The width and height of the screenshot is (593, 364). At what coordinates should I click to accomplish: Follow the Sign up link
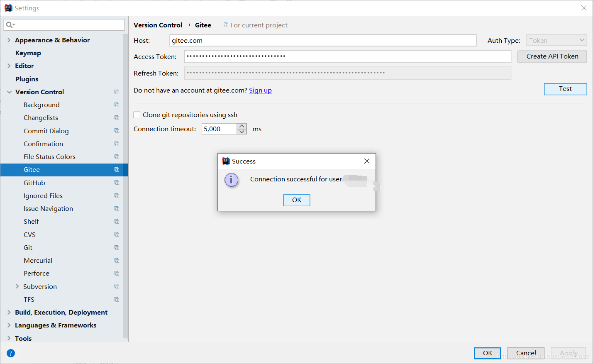coord(260,90)
